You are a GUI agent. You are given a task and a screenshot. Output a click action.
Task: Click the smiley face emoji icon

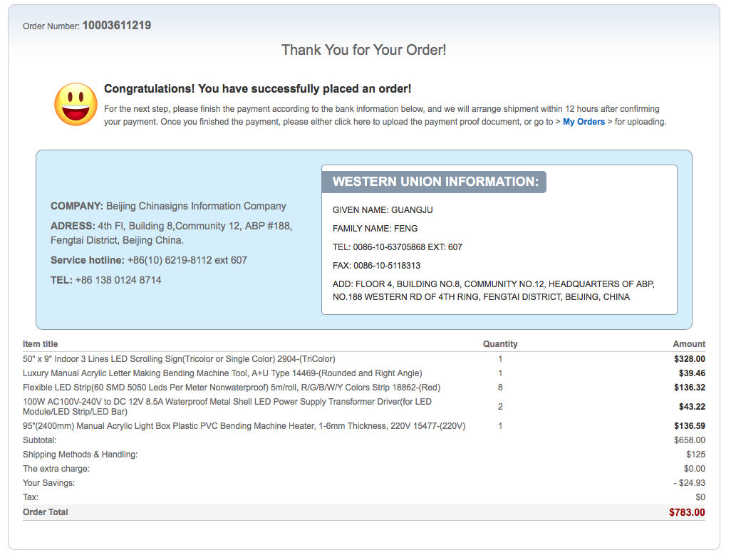coord(76,105)
